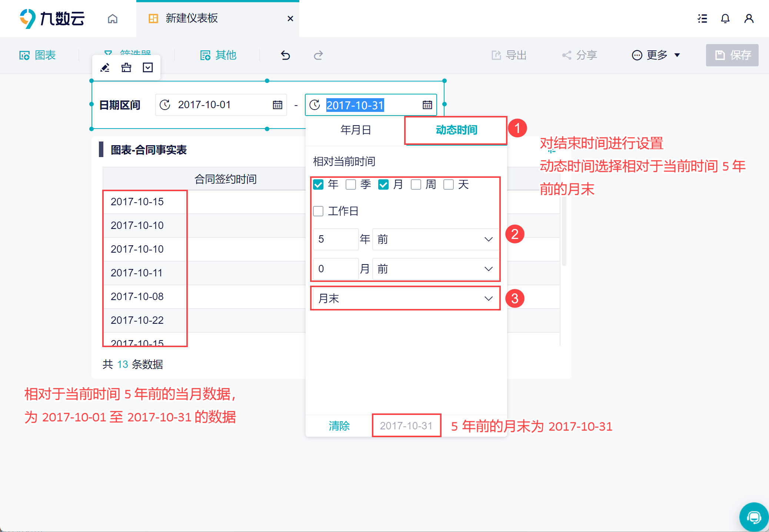Open the task list icon
The height and width of the screenshot is (532, 769).
click(x=702, y=19)
